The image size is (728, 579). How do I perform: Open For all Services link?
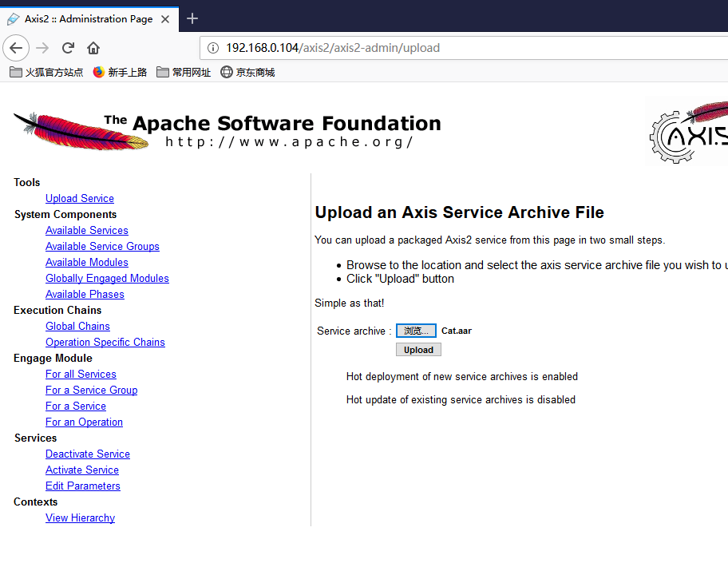point(81,374)
